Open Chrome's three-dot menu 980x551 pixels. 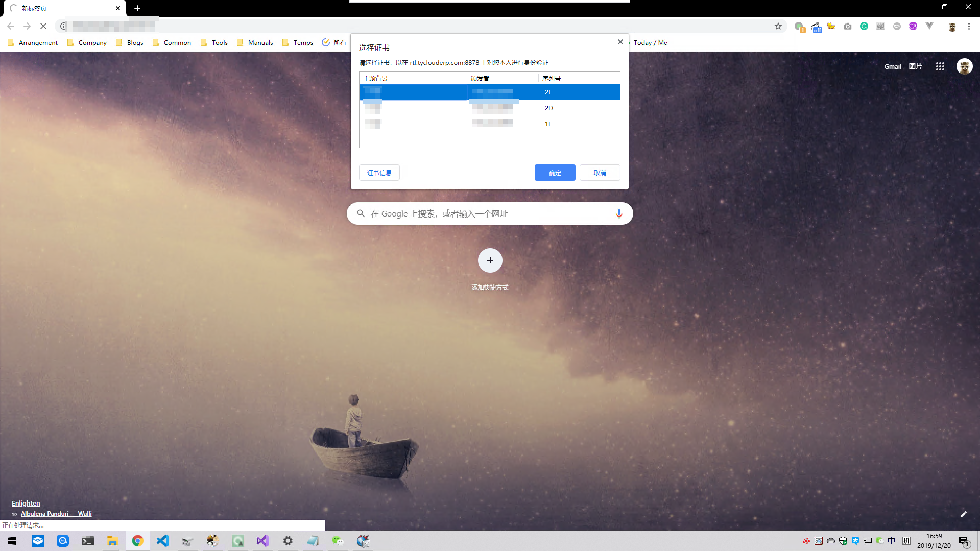click(969, 26)
